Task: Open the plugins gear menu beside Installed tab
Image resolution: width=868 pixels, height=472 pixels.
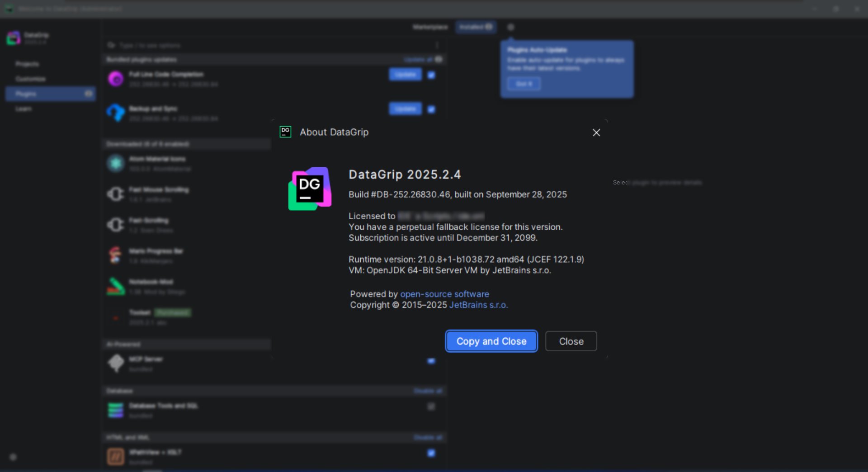Action: [x=511, y=27]
